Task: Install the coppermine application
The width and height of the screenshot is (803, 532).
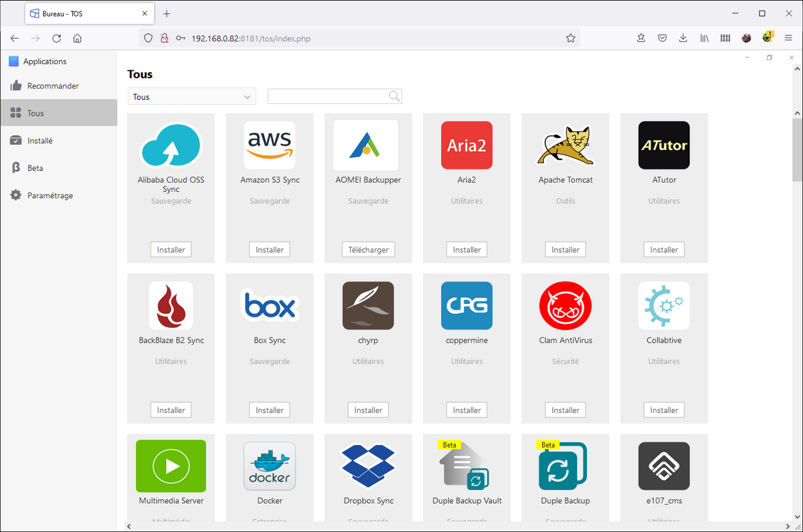Action: 467,410
